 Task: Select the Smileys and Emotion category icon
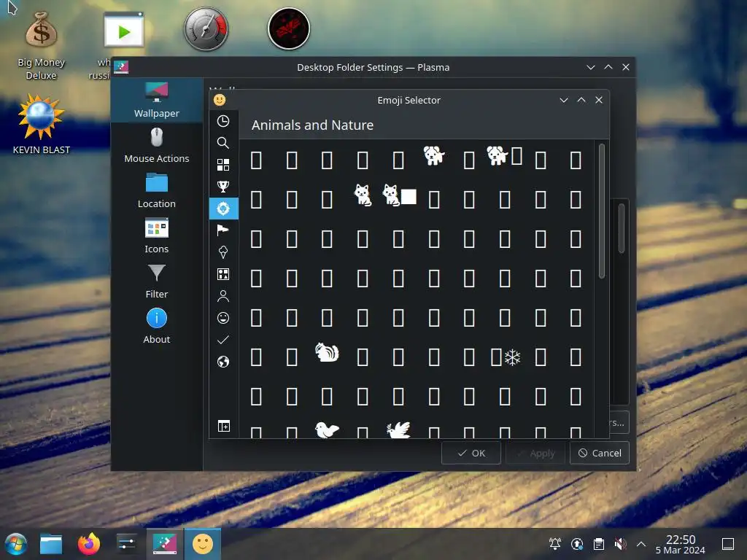[223, 318]
